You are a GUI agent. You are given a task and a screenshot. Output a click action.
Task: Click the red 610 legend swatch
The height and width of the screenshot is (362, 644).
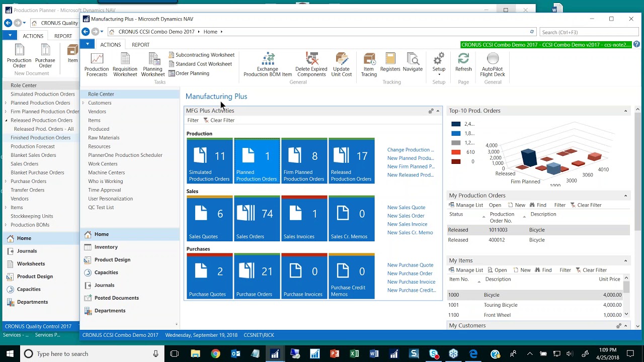(456, 152)
